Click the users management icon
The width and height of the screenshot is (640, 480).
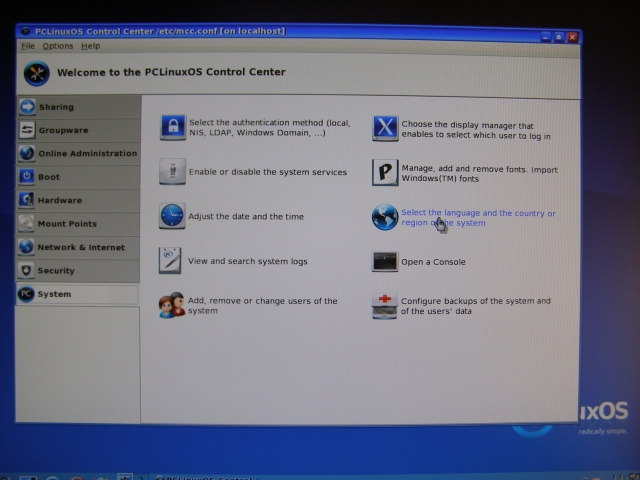click(x=171, y=306)
